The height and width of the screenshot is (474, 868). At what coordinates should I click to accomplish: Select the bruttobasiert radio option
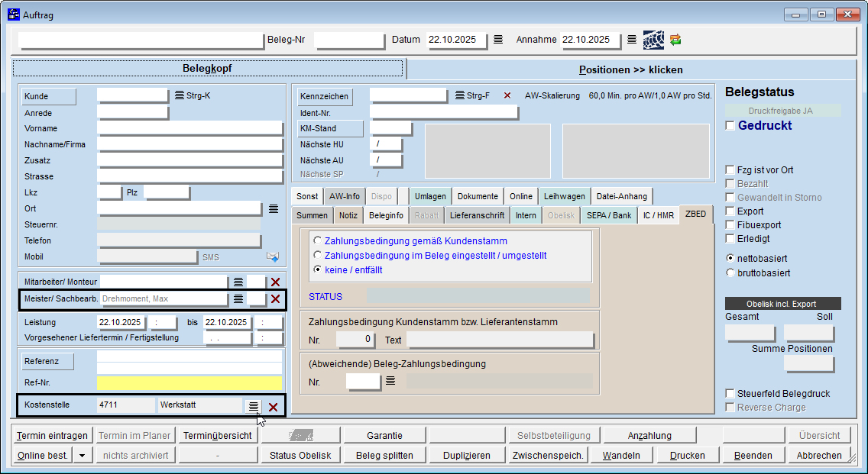pos(730,272)
